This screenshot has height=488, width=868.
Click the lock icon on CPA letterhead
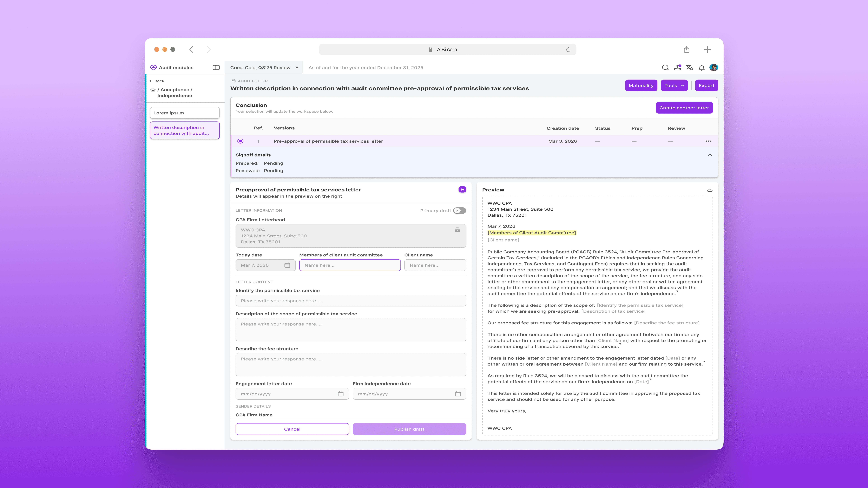pyautogui.click(x=457, y=230)
